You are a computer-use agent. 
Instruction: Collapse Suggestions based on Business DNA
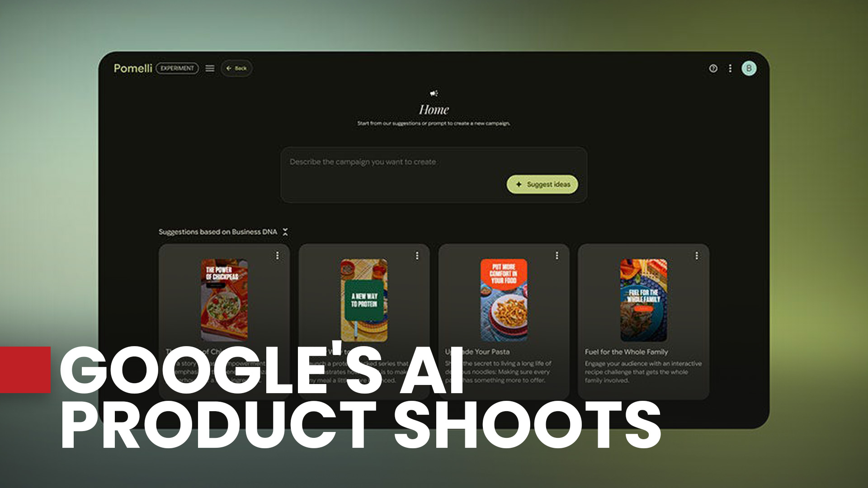(x=285, y=232)
